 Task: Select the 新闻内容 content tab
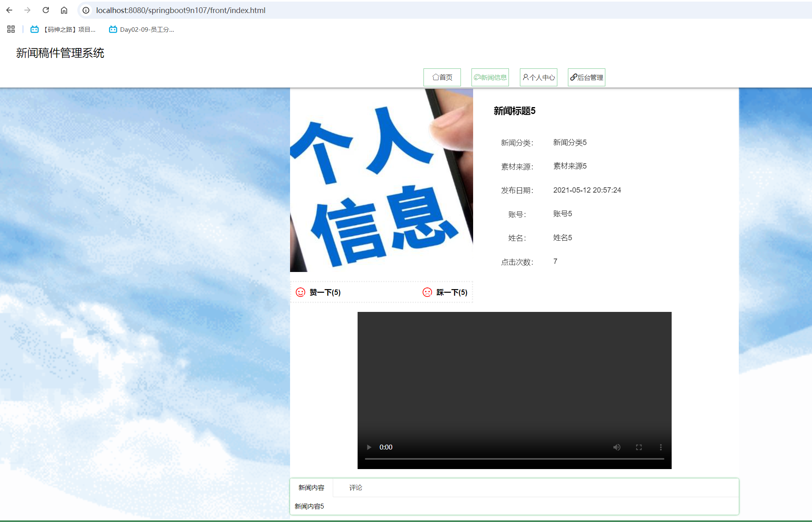click(x=311, y=487)
